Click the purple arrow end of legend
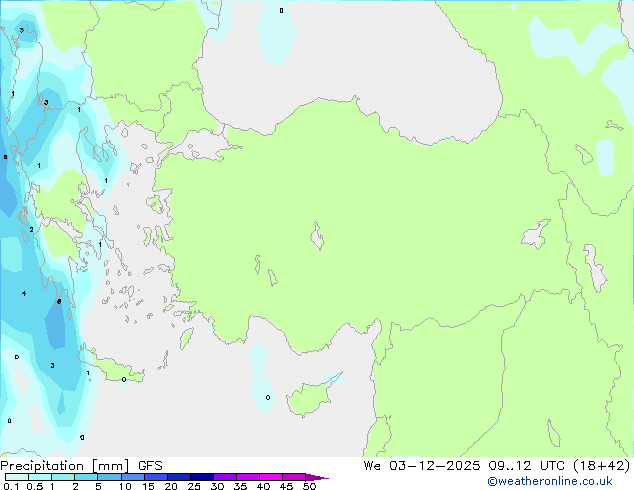 pos(317,477)
